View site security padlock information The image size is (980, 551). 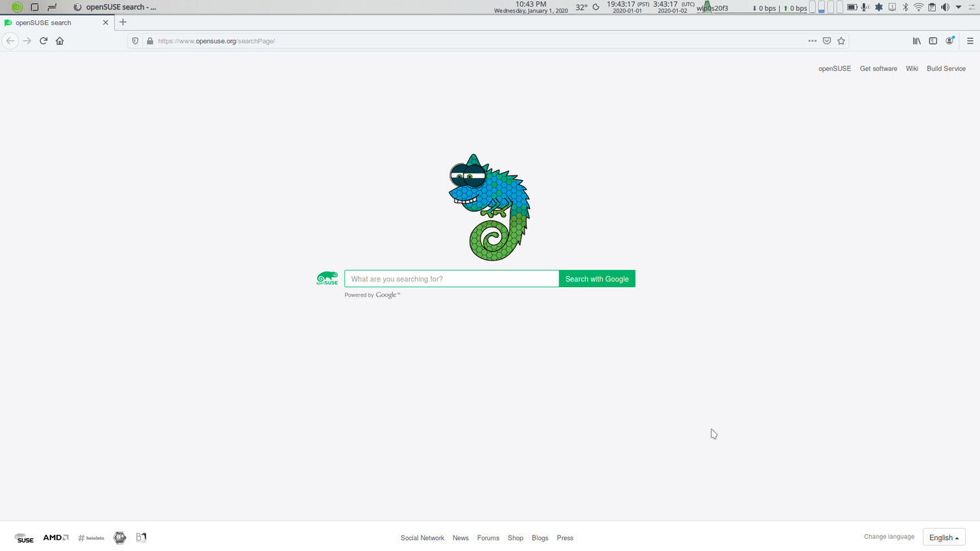150,41
